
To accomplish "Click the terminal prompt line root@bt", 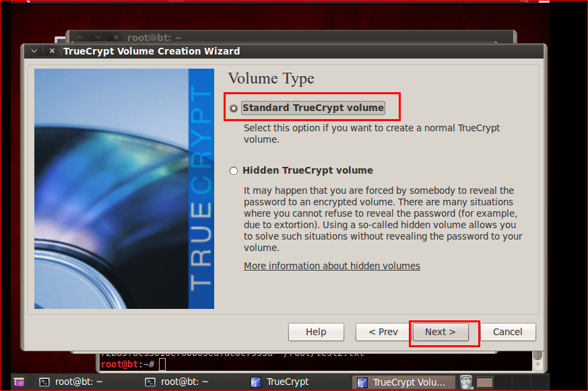I will pos(133,364).
